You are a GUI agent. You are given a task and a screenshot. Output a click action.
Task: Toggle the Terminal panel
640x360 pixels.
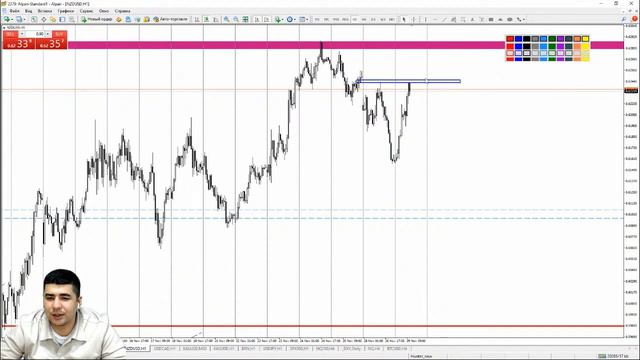point(62,19)
